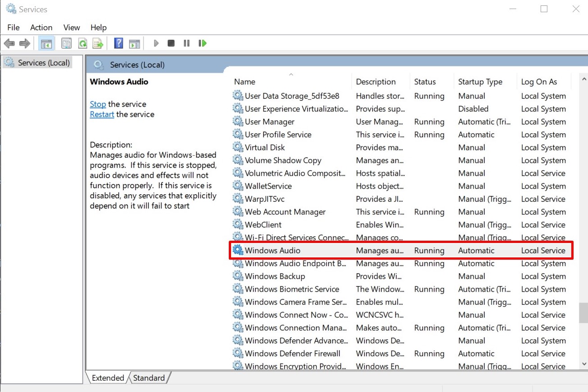This screenshot has width=588, height=392.
Task: Click Automatic startup type of Windows Defender Firewall
Action: [x=476, y=353]
